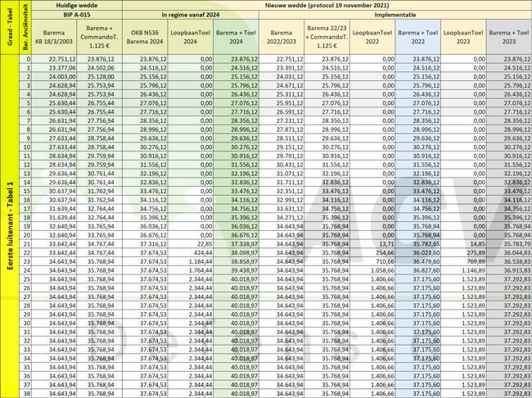Click cell value '36.827,60'

[x=426, y=270]
